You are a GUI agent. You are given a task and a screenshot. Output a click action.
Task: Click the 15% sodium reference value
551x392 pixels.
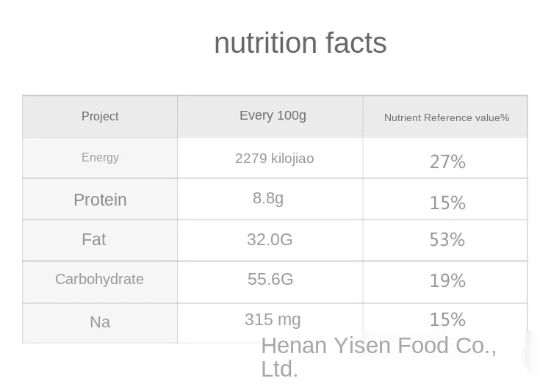[x=447, y=319]
